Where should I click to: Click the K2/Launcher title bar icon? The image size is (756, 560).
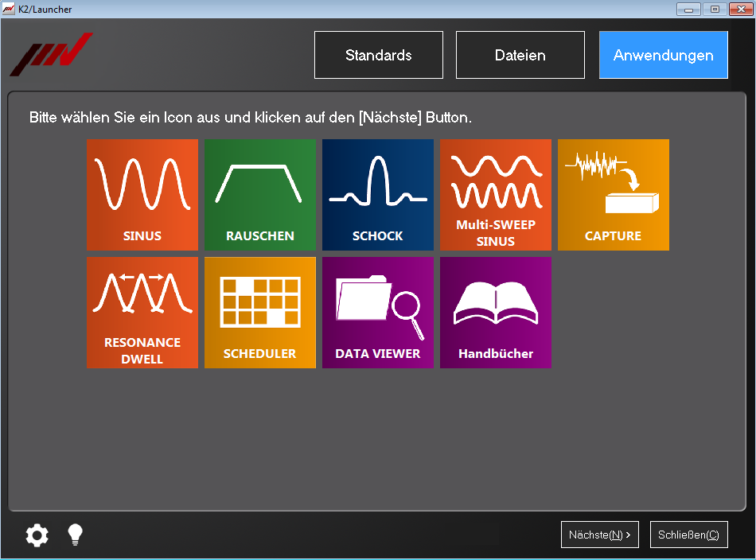point(10,9)
